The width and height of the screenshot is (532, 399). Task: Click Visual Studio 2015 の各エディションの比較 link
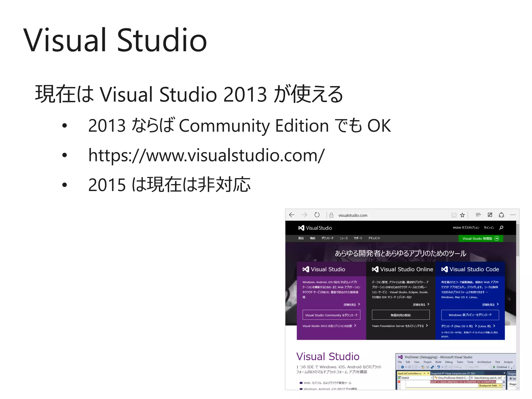coord(329,326)
